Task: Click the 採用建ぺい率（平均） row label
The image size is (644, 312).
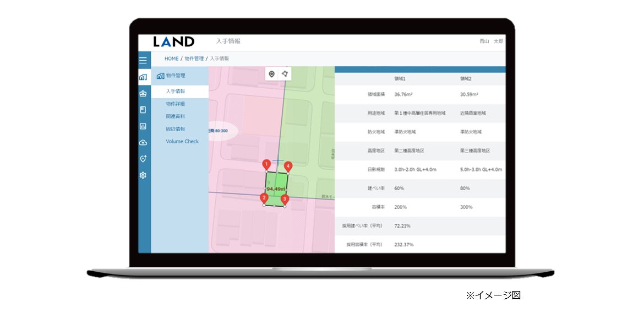Action: coord(363,226)
